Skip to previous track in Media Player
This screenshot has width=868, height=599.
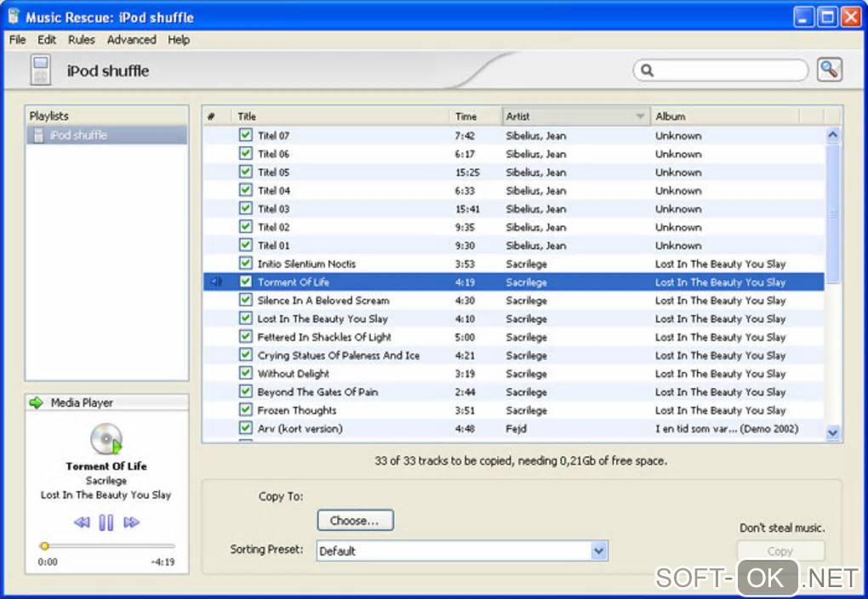pos(82,522)
